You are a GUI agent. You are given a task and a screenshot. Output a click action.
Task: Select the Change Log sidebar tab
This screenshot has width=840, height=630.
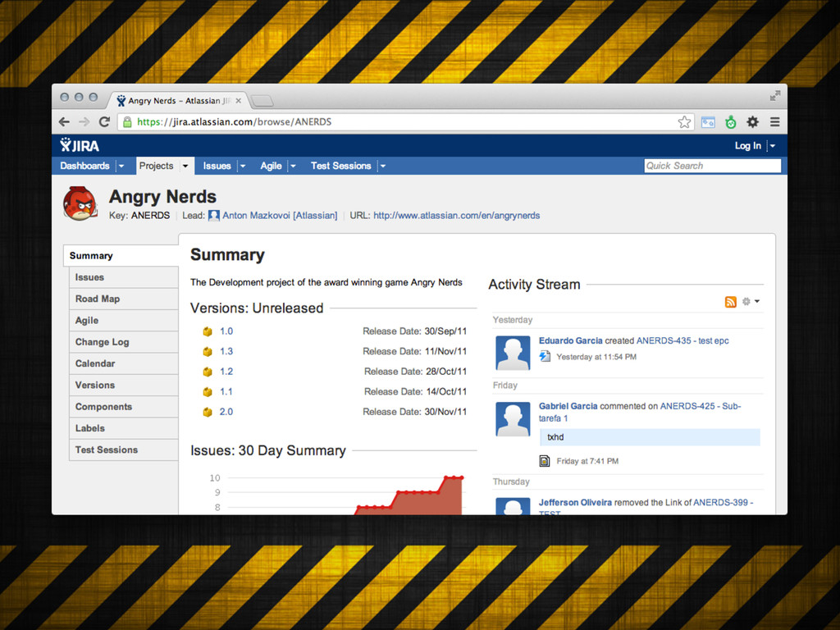tap(124, 342)
